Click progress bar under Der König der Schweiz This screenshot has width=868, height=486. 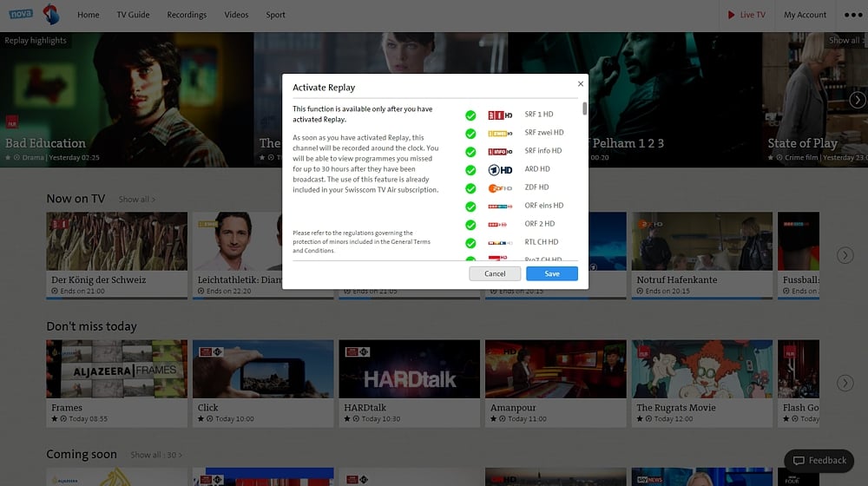point(117,299)
